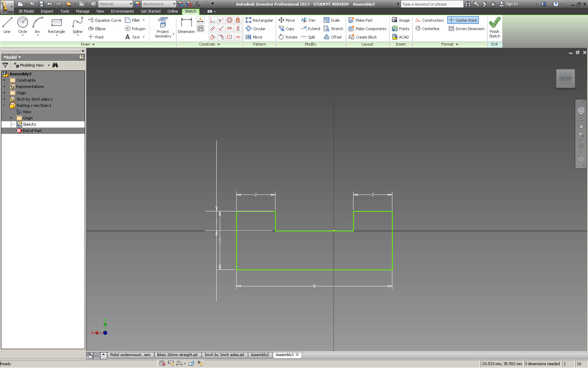Click the Pan hand navigation icon
The height and width of the screenshot is (368, 588).
pos(581,125)
